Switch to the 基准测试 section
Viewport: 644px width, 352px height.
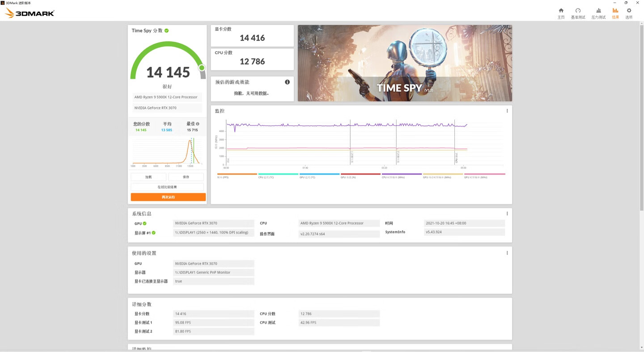pyautogui.click(x=578, y=13)
